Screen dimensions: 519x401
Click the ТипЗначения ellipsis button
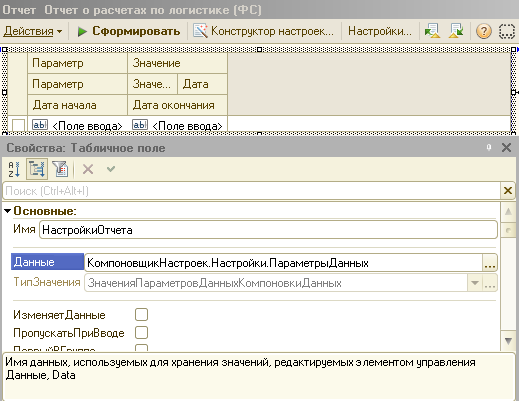[489, 283]
